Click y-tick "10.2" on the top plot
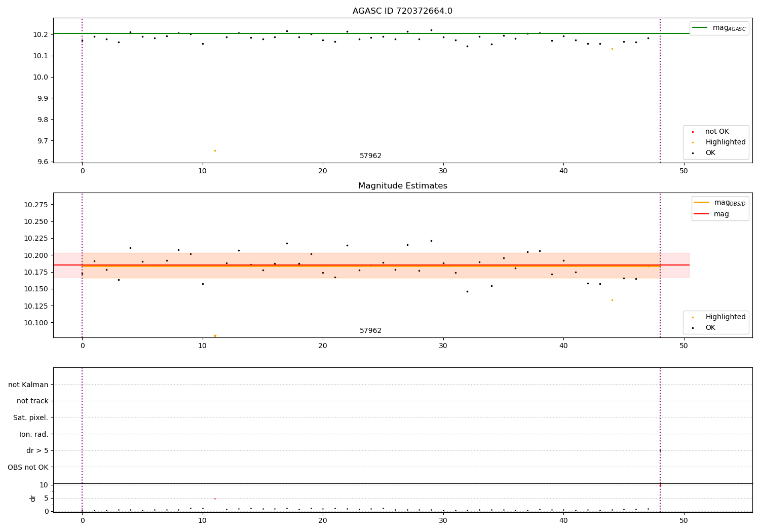Screen dimensions: 760x532 coord(41,34)
